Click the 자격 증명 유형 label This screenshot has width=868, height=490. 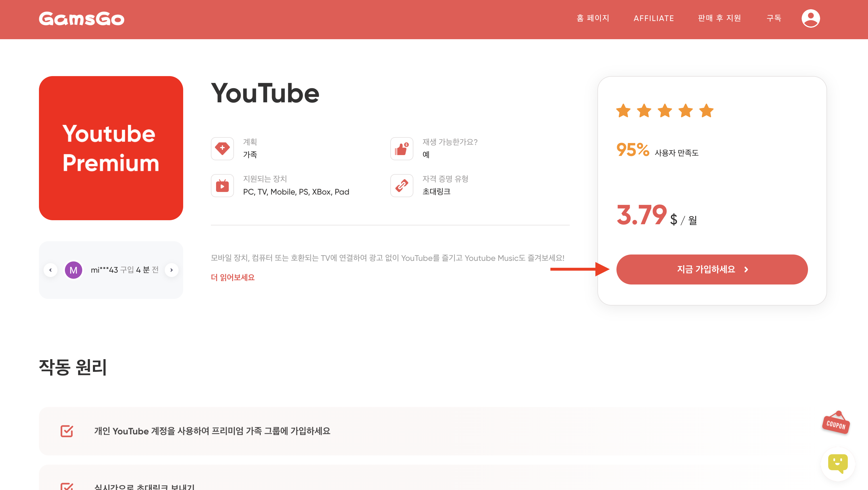[x=445, y=179]
